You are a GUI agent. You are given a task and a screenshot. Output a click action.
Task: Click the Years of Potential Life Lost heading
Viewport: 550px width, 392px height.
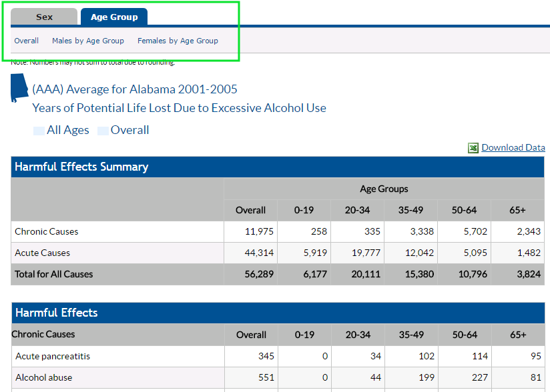180,108
